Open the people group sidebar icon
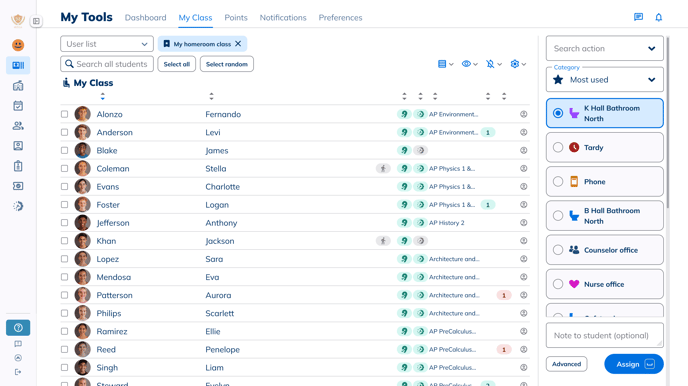The height and width of the screenshot is (386, 688). 18,126
